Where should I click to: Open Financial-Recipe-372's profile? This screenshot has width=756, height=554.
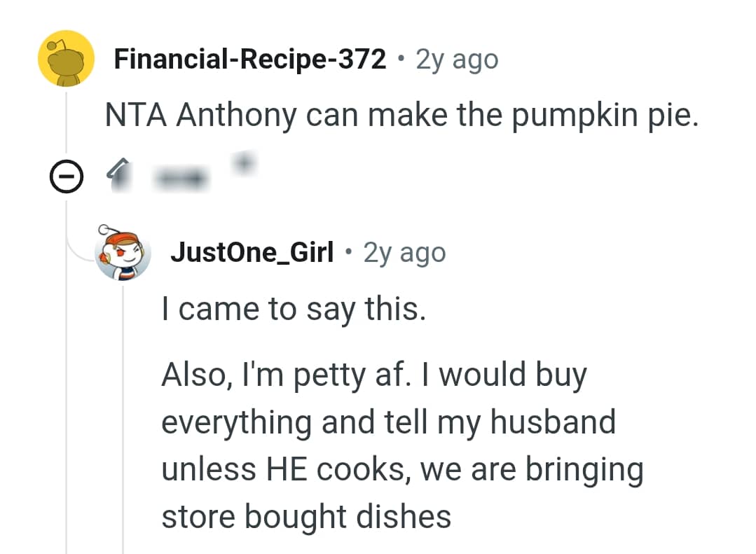click(x=250, y=59)
